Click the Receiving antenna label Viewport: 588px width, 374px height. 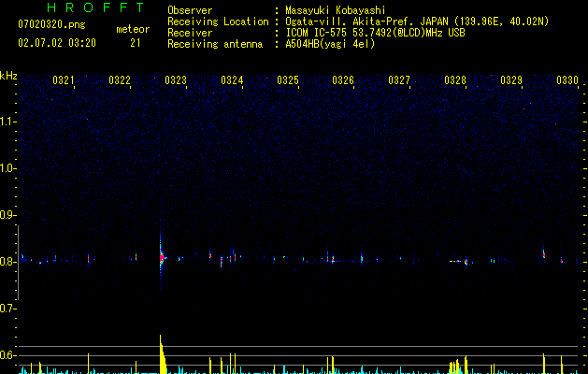point(215,44)
